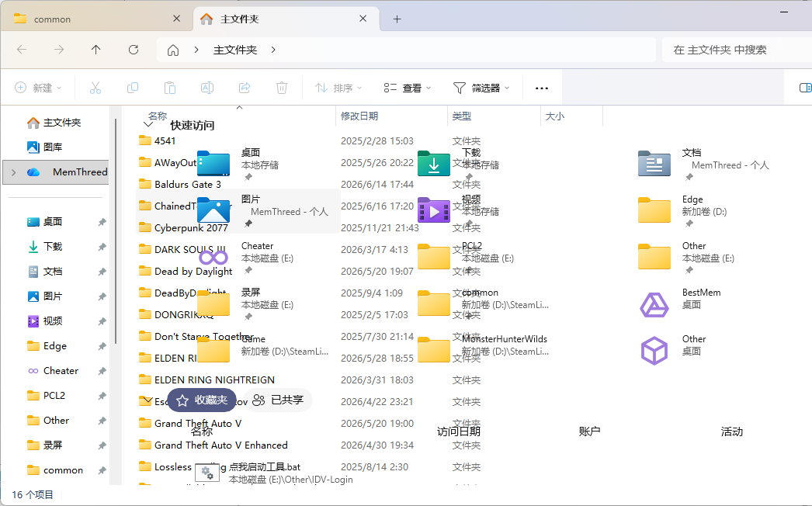Toggle the details pane button at toolbar edge
This screenshot has height=506, width=812.
(x=805, y=88)
